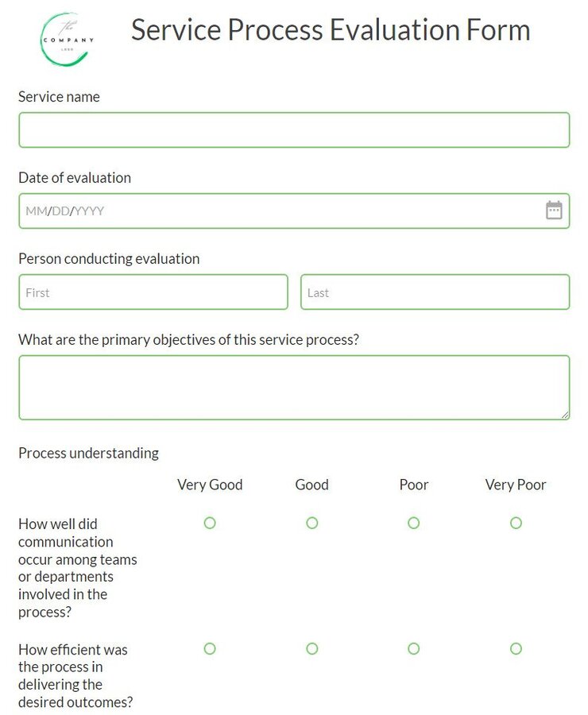Image resolution: width=588 pixels, height=715 pixels.
Task: Click the Date of evaluation label
Action: coord(75,178)
